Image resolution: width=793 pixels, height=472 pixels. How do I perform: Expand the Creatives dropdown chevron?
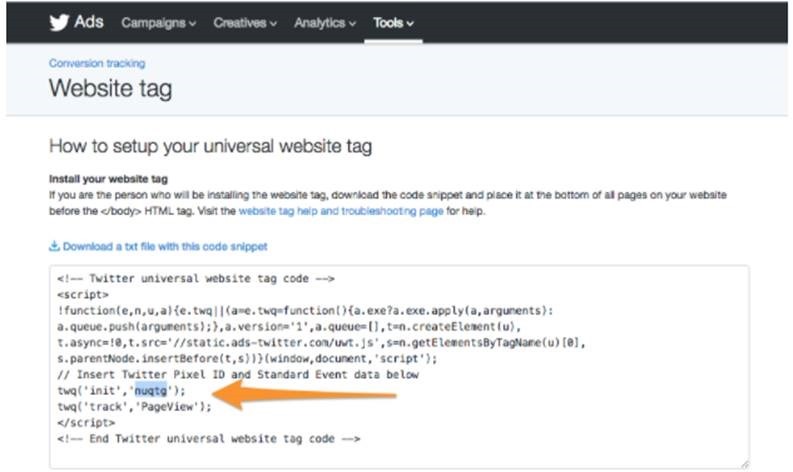click(x=274, y=23)
